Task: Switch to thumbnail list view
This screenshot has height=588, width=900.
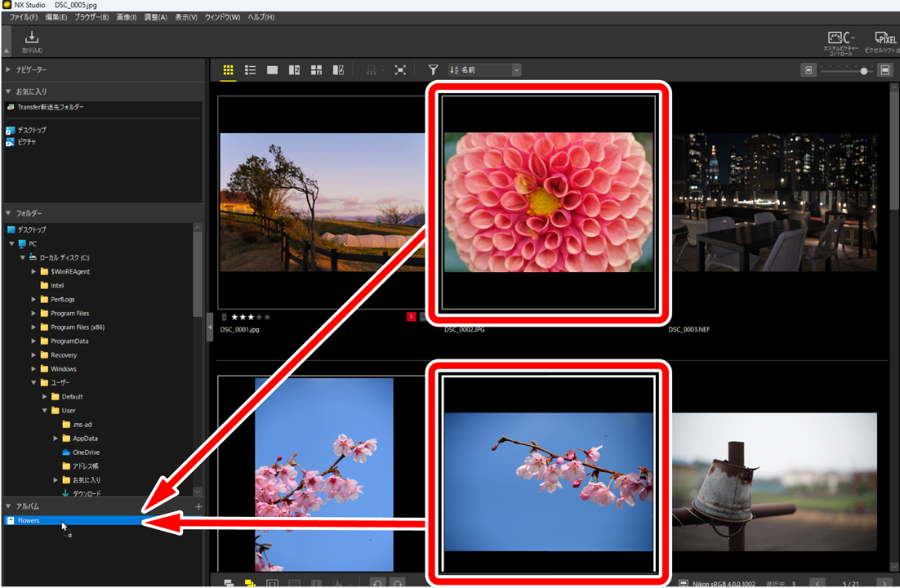Action: 251,70
